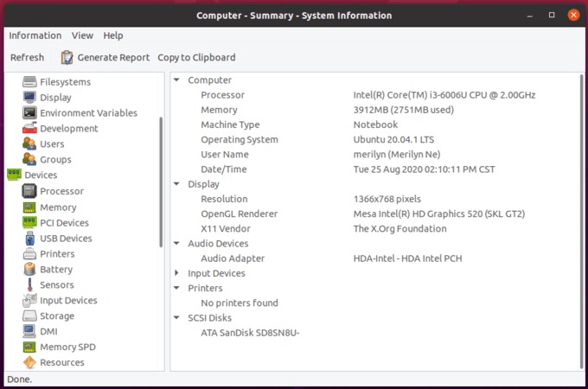Click the Processor chip icon

click(x=29, y=191)
